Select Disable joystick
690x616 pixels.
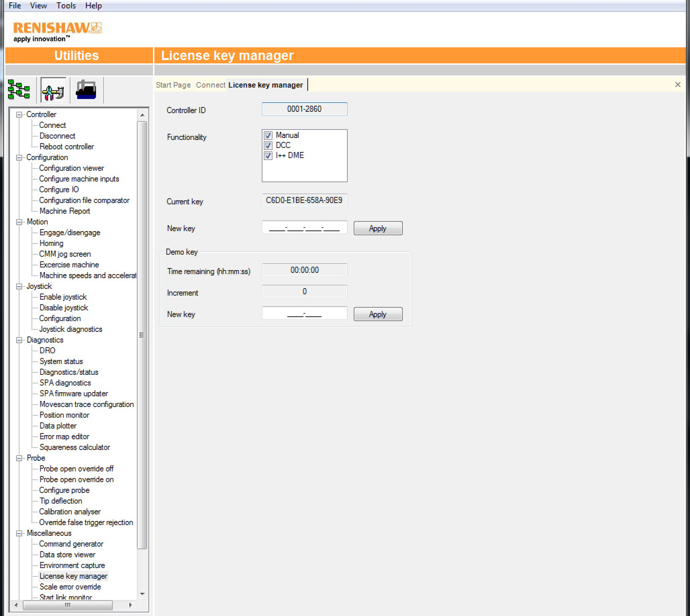[64, 308]
